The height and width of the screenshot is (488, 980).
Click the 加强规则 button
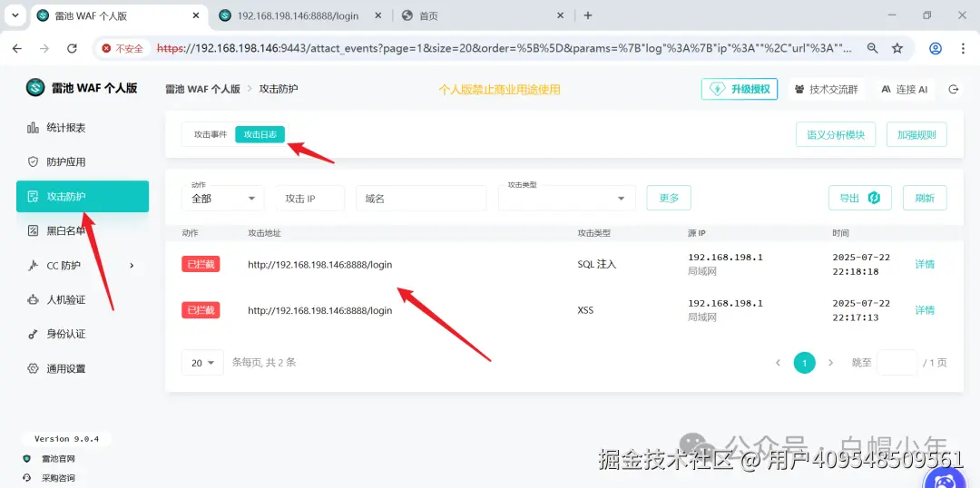click(916, 134)
